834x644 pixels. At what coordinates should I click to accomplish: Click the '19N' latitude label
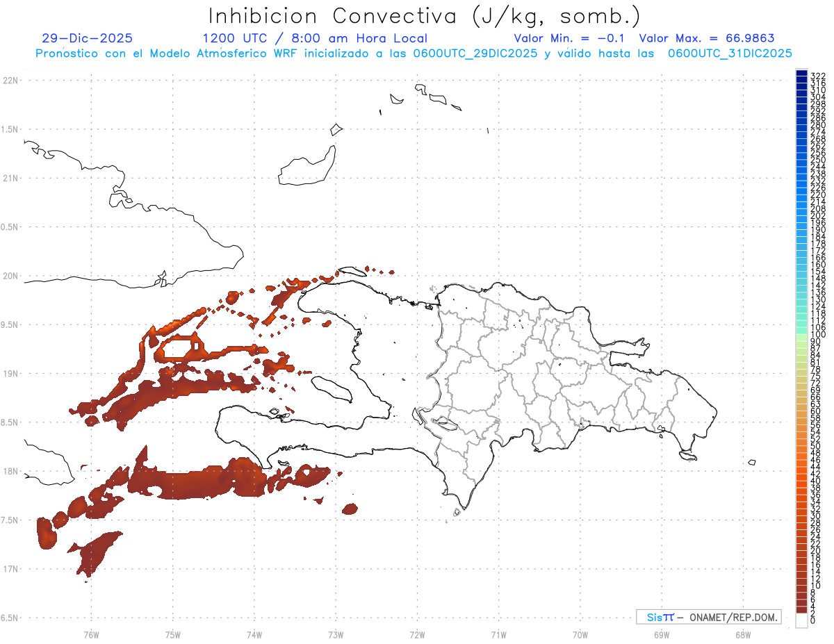10,373
